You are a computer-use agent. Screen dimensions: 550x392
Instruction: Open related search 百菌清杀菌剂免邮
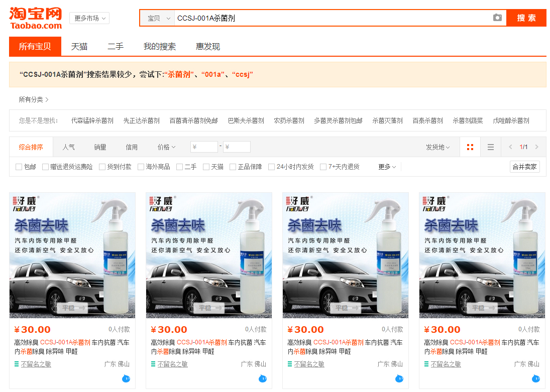click(193, 120)
